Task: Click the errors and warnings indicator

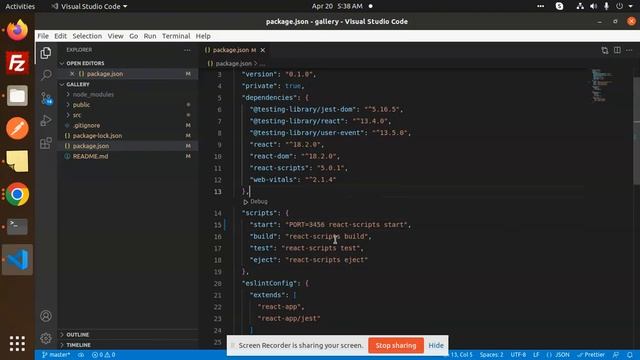Action: pos(103,355)
